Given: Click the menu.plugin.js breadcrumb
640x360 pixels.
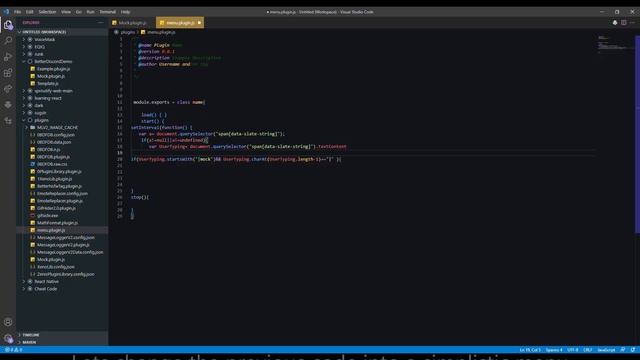Looking at the screenshot, I should (x=161, y=32).
